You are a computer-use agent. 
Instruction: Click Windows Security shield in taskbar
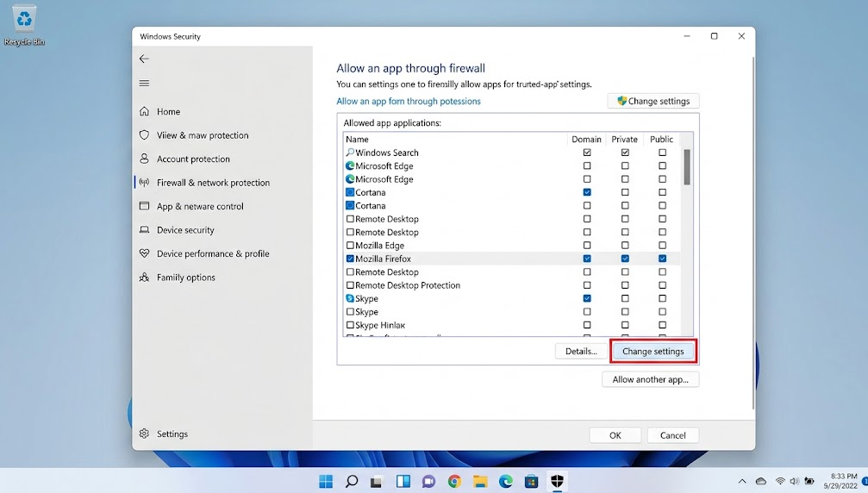[557, 482]
